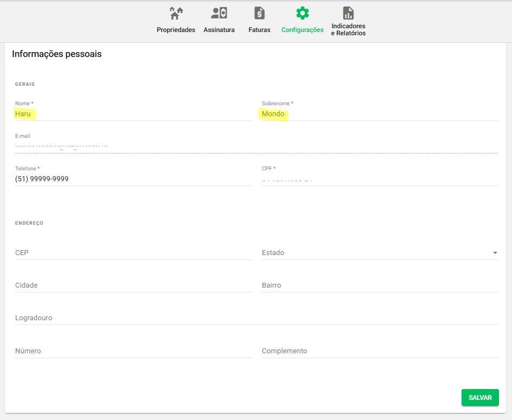Click the Número input field

tap(133, 351)
